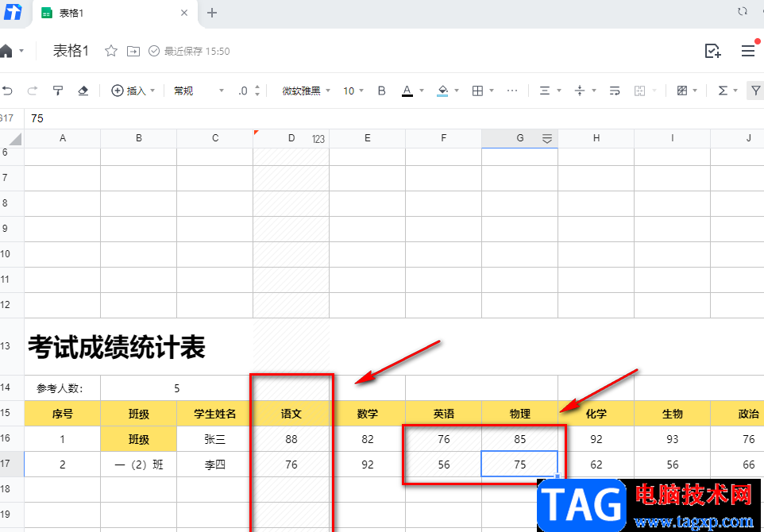Toggle text wrapping
Viewport: 764px width, 532px height.
point(615,91)
